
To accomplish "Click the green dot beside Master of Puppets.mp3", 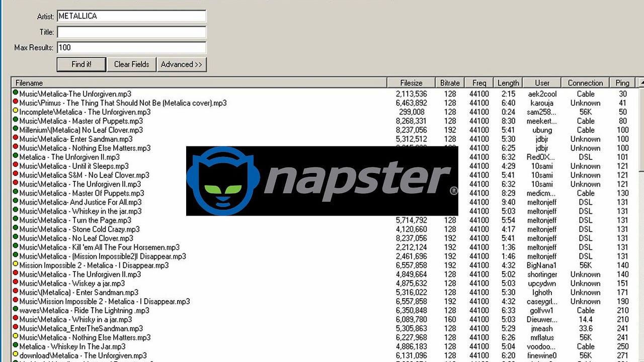I will (15, 121).
